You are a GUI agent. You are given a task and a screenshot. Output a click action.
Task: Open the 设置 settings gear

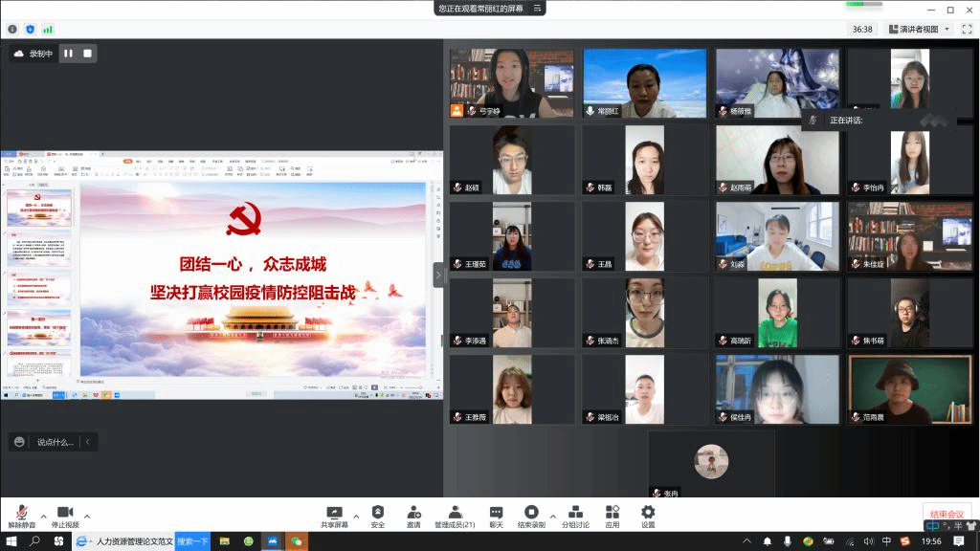pos(648,513)
